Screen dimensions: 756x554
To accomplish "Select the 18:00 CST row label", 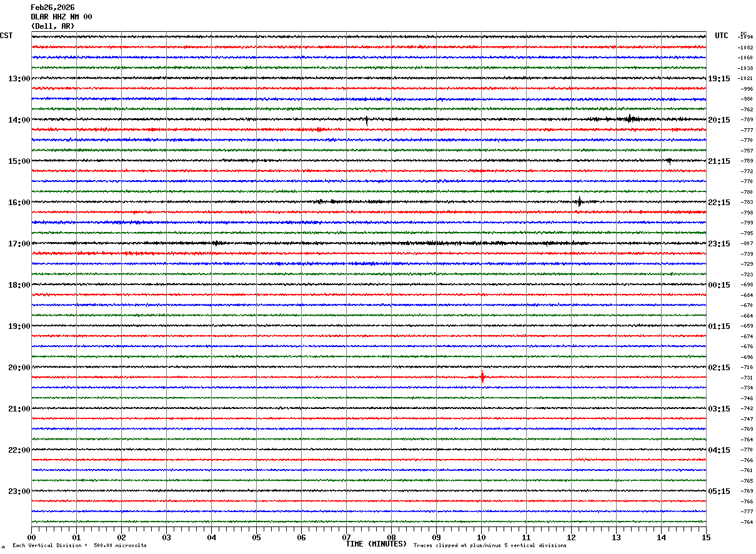I will click(x=19, y=285).
